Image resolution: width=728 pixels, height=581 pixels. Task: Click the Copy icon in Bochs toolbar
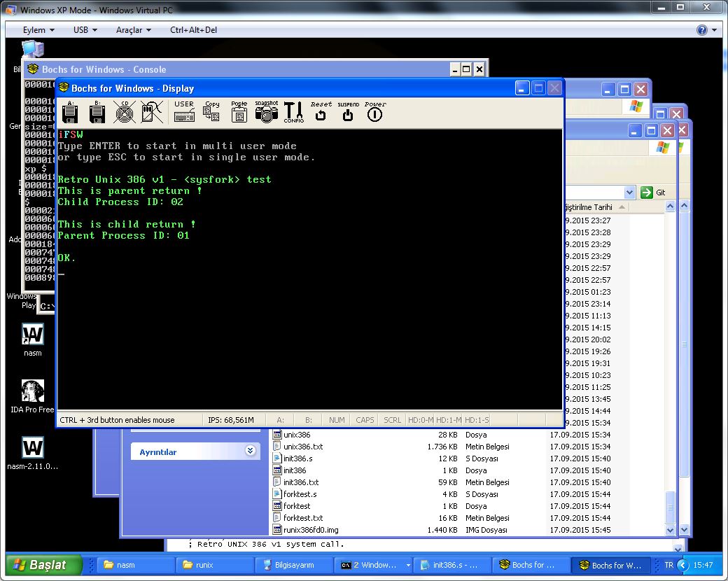[x=211, y=111]
